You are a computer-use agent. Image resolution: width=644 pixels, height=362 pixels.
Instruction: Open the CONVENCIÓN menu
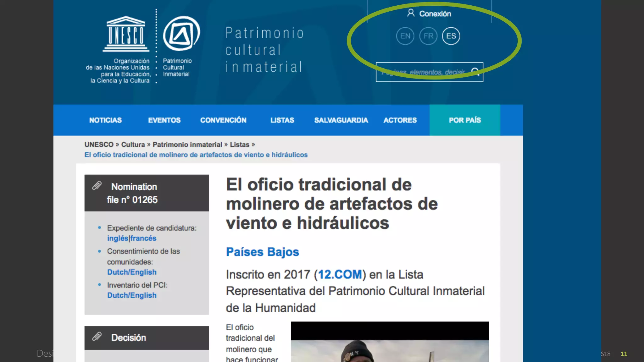[223, 120]
